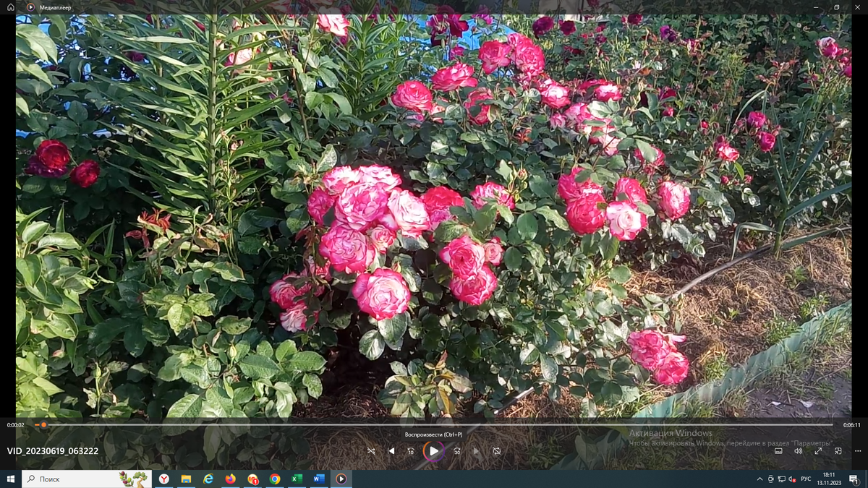
Task: Open Internet Explorer from the taskbar
Action: (x=208, y=479)
